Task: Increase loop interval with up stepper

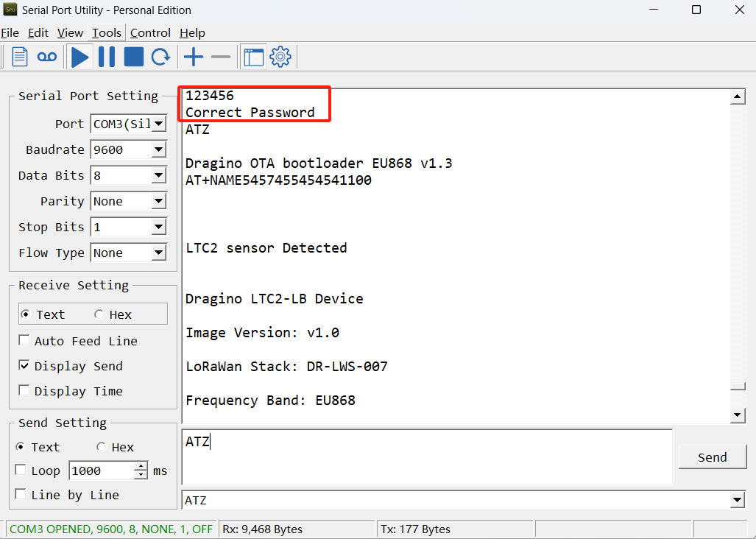Action: [x=141, y=466]
